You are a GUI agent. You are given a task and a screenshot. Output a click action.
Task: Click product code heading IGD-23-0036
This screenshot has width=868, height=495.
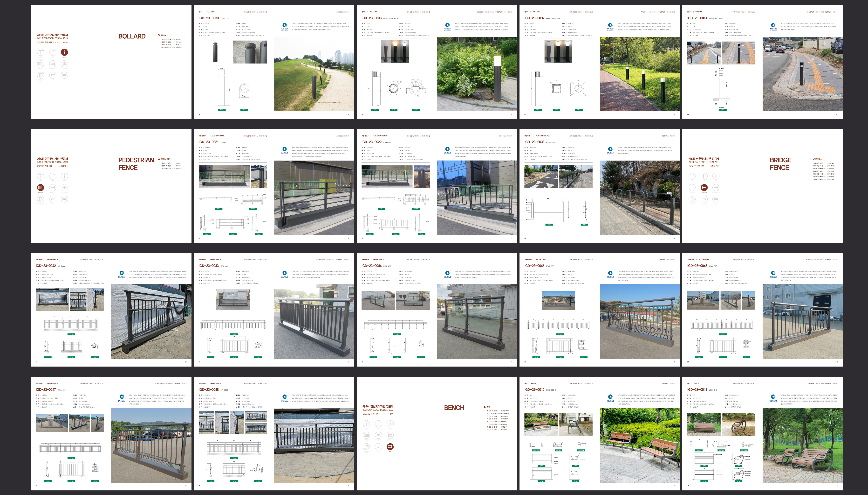tap(371, 18)
